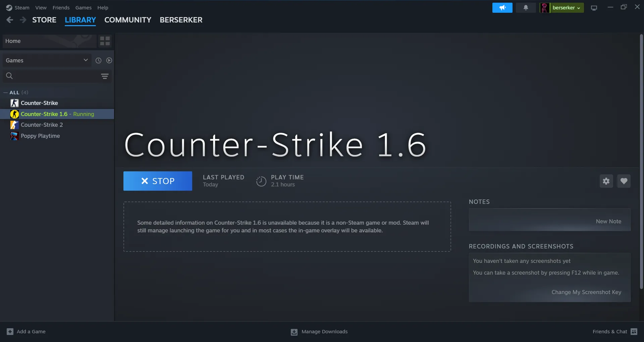
Task: Click the LAST PLAYED Today text
Action: click(x=223, y=181)
